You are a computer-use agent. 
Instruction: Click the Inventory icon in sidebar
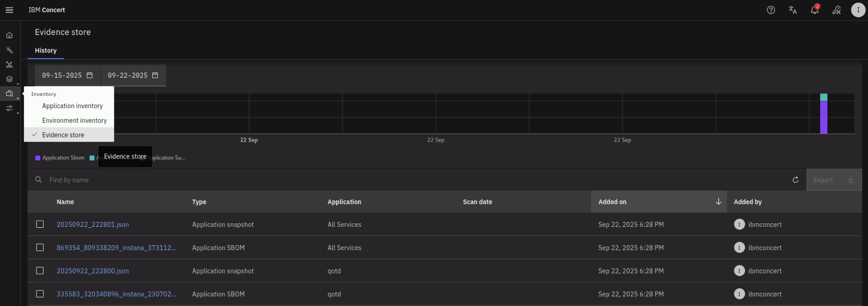(9, 94)
